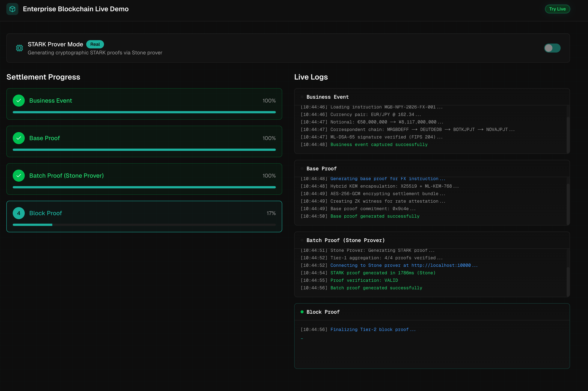Select the Block Proof progress card title
This screenshot has width=588, height=391.
click(46, 213)
